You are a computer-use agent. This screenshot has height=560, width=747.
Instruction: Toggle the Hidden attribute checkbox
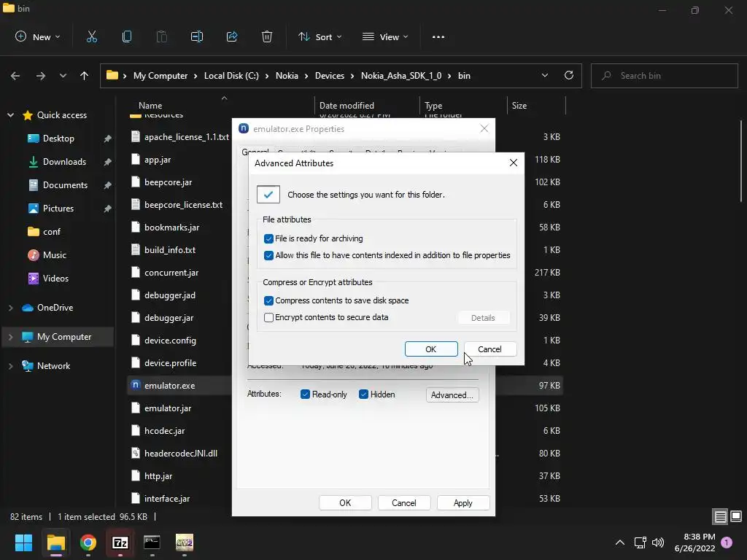click(363, 394)
